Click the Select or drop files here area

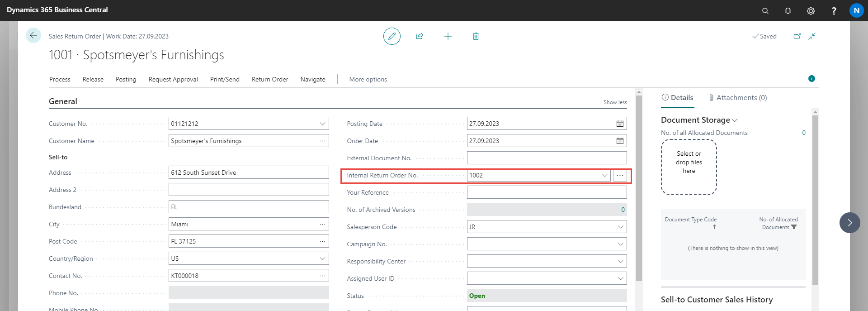(689, 167)
